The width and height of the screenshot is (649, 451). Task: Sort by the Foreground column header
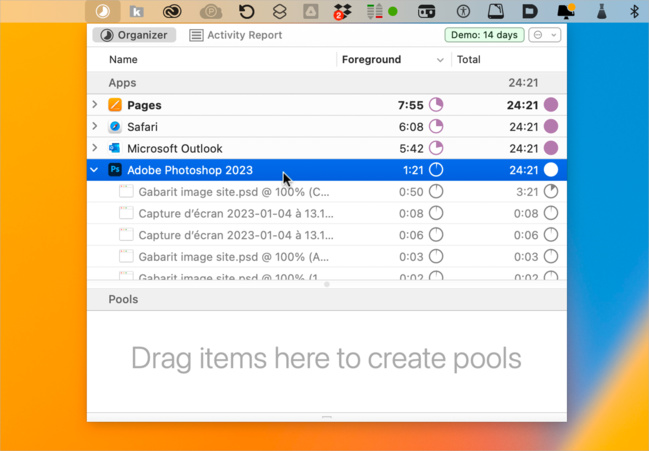pyautogui.click(x=371, y=60)
